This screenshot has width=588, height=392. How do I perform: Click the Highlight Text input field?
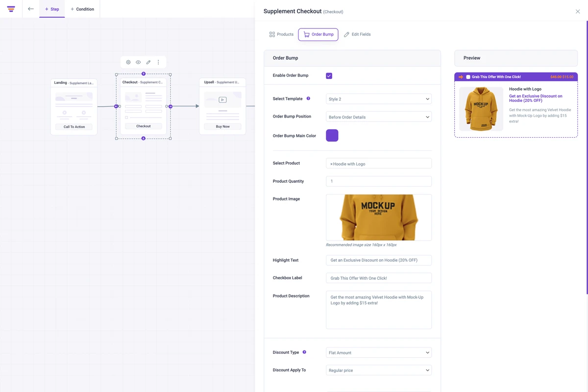click(378, 260)
